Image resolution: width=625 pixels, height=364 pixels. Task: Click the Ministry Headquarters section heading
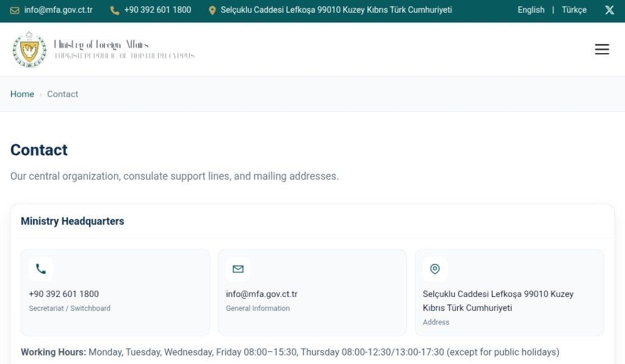[73, 221]
